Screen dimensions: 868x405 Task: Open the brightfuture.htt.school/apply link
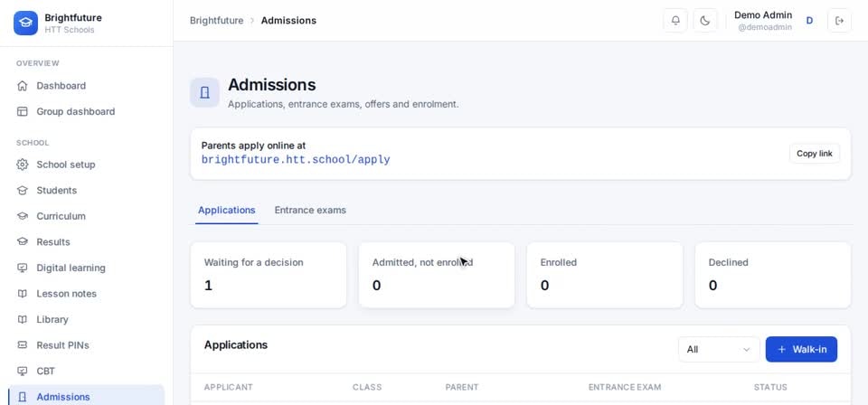pyautogui.click(x=296, y=160)
